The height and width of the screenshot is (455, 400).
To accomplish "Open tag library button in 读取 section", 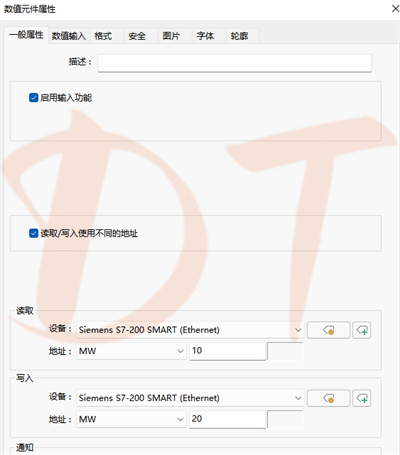I will click(328, 330).
